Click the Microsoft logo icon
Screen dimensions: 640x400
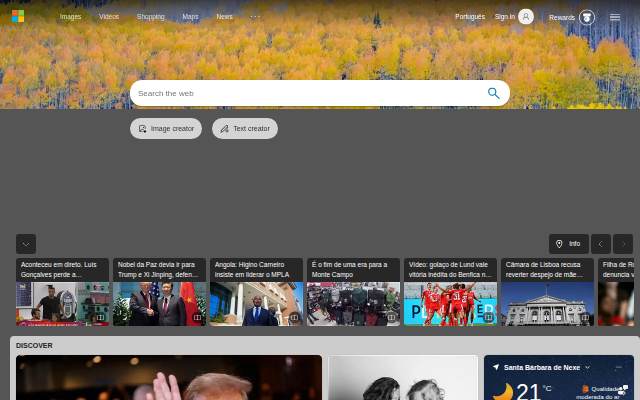coord(18,16)
